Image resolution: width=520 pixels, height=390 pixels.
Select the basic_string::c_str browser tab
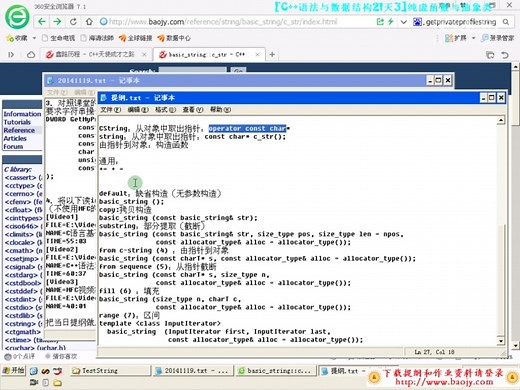click(208, 54)
